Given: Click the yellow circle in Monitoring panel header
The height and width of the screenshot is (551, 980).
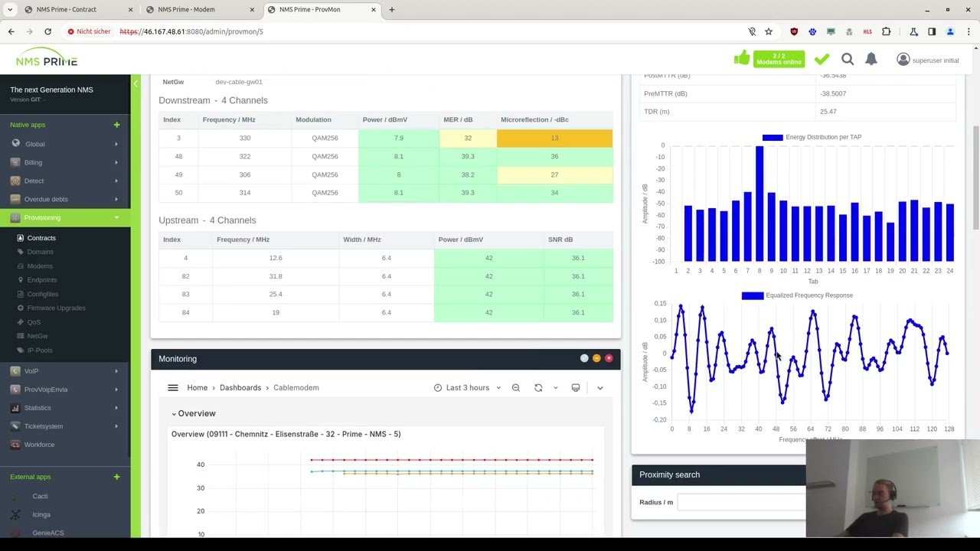Looking at the screenshot, I should click(596, 358).
